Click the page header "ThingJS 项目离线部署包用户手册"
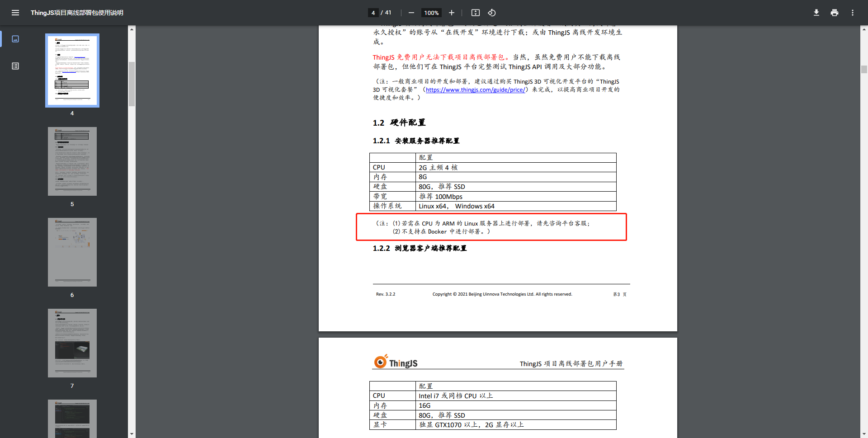The width and height of the screenshot is (868, 438). [x=571, y=363]
